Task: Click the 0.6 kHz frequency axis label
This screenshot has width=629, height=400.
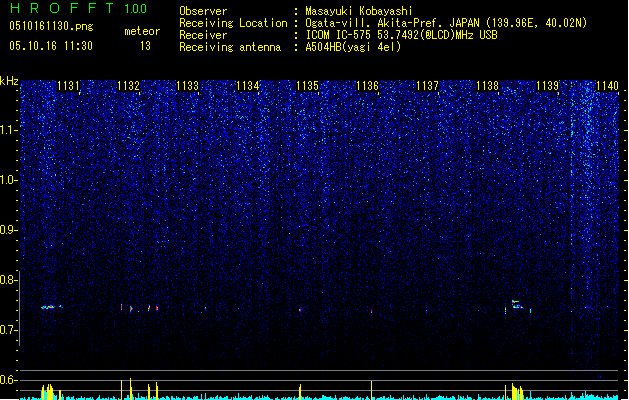Action: click(x=8, y=380)
